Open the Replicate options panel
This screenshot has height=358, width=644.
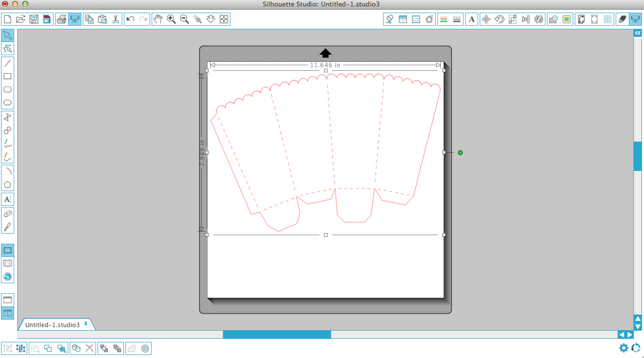pyautogui.click(x=539, y=19)
